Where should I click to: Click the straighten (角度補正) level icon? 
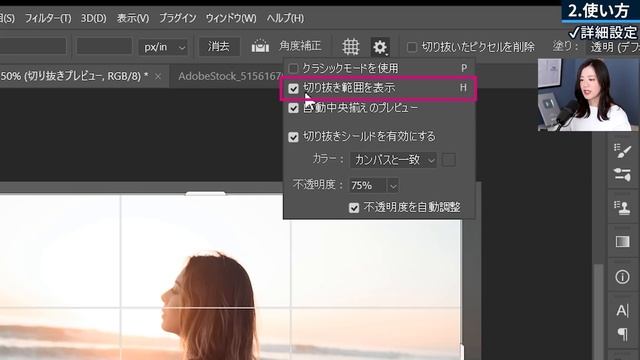(260, 47)
